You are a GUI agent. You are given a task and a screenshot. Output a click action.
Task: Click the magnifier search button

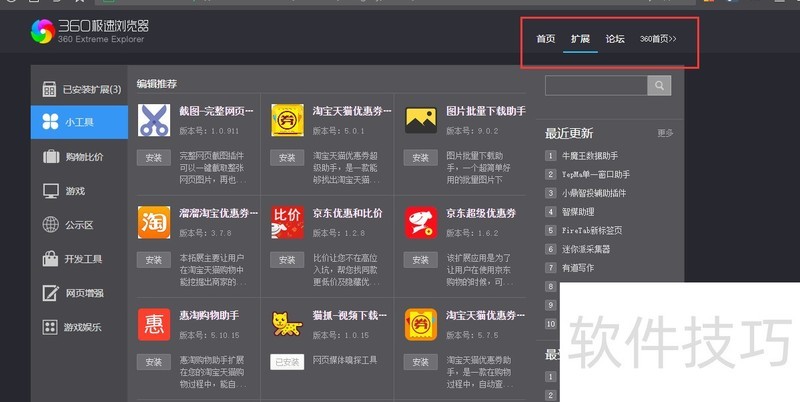point(659,86)
